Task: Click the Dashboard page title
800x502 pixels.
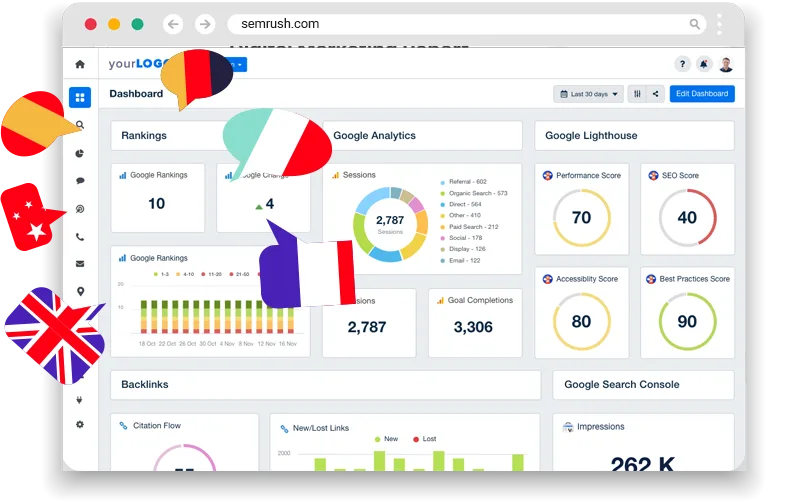Action: point(136,94)
